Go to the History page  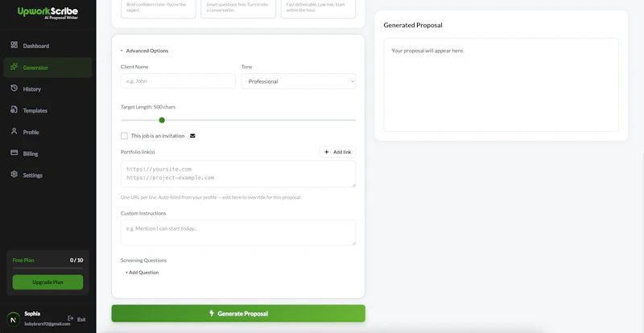47,88
